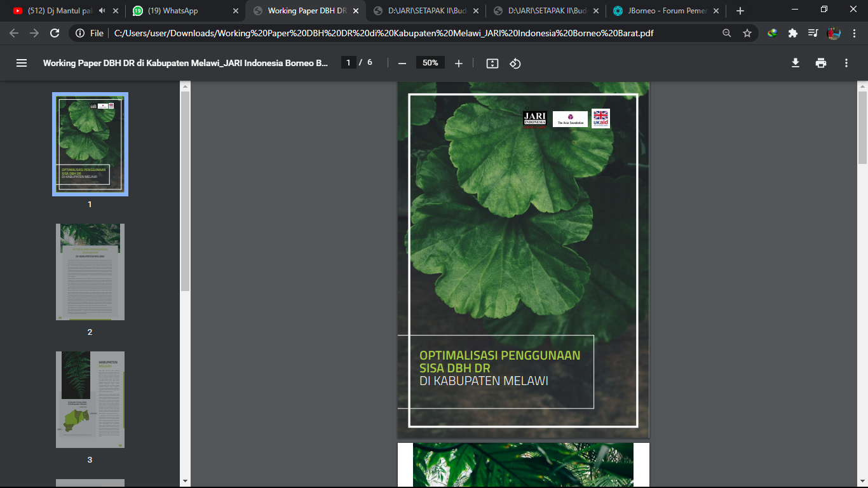Click the fit to page icon
868x488 pixels.
click(492, 63)
